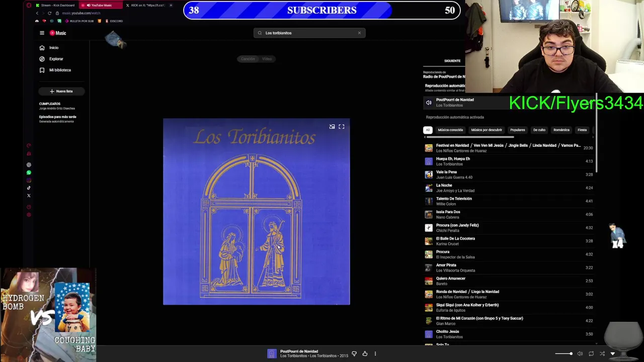Play Procura by El Inspector de la Salsa
The width and height of the screenshot is (644, 362).
508,254
